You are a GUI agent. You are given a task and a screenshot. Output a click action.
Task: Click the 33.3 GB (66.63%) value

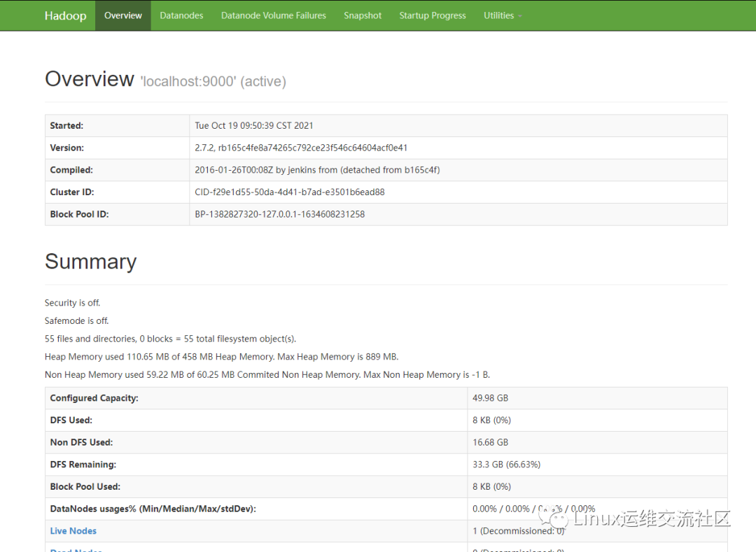tap(506, 465)
